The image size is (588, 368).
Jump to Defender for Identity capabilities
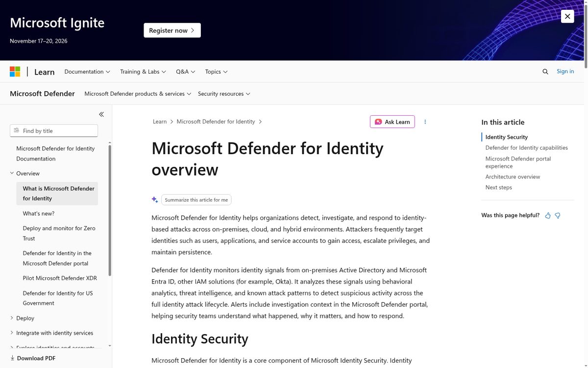click(x=527, y=148)
